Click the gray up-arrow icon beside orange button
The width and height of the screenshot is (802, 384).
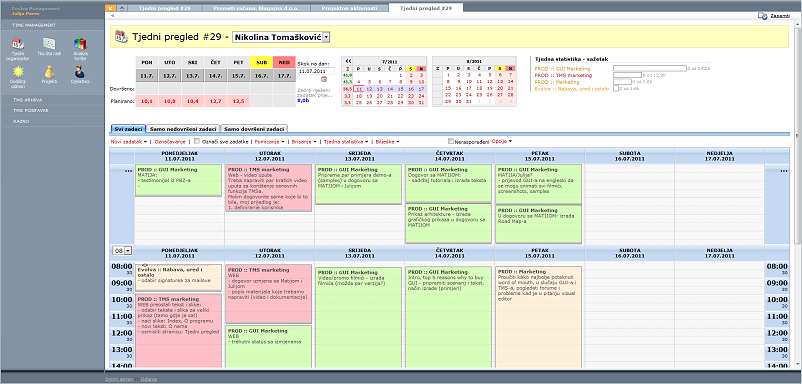[121, 8]
